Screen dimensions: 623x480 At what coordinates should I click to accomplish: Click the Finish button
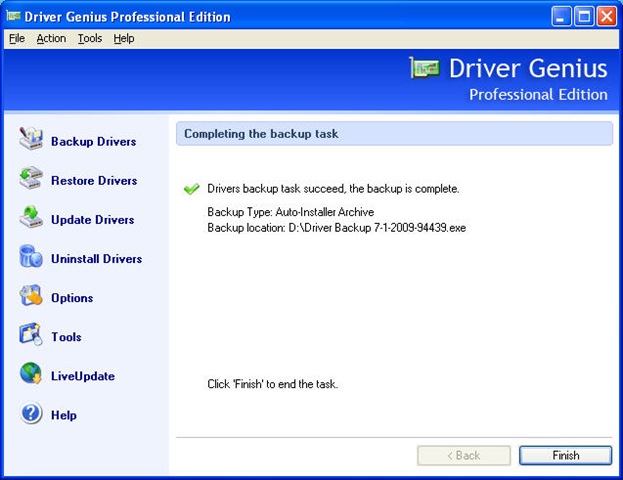565,455
